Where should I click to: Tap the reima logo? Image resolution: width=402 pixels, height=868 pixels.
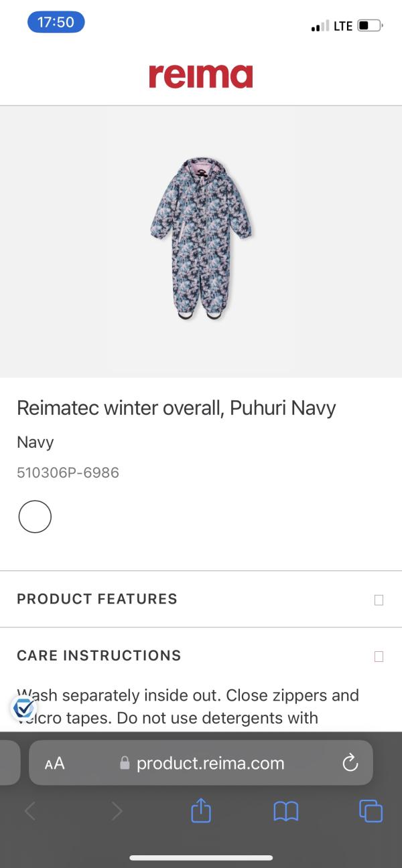200,76
